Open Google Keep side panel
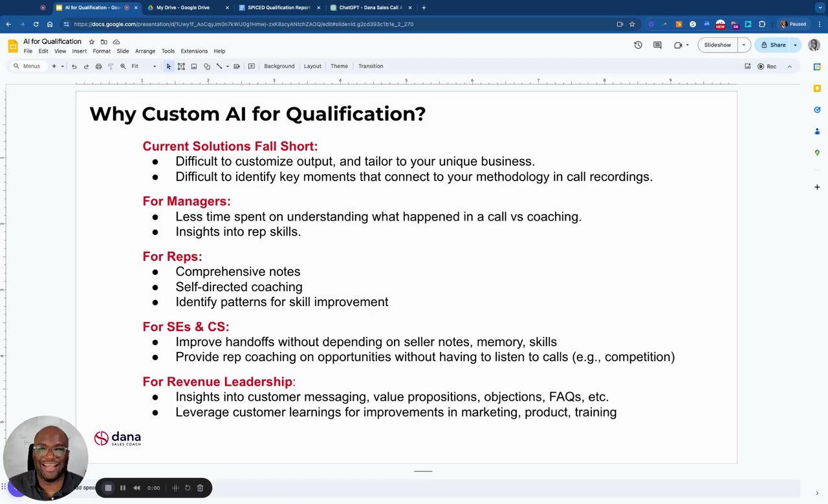This screenshot has width=828, height=504. point(817,88)
